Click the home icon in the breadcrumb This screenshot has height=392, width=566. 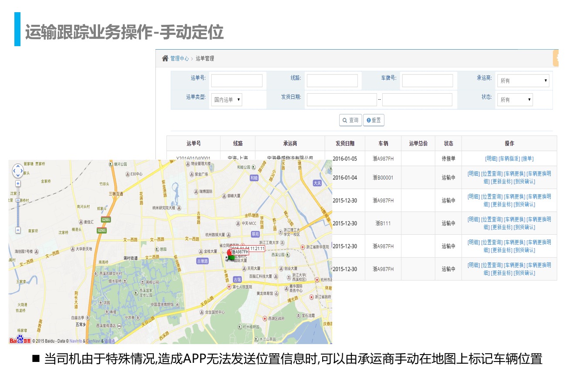click(x=165, y=58)
